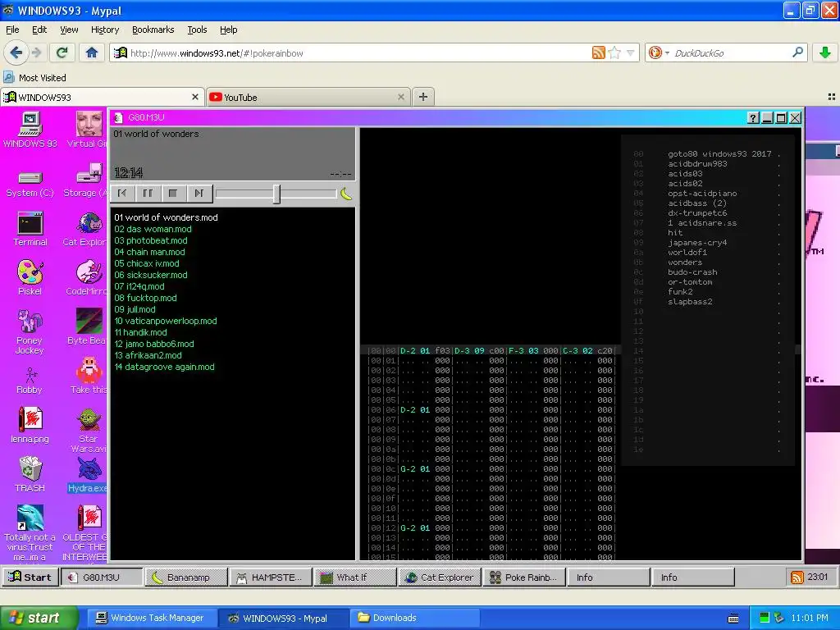840x630 pixels.
Task: Open Hydra.exe desktop icon
Action: point(88,474)
